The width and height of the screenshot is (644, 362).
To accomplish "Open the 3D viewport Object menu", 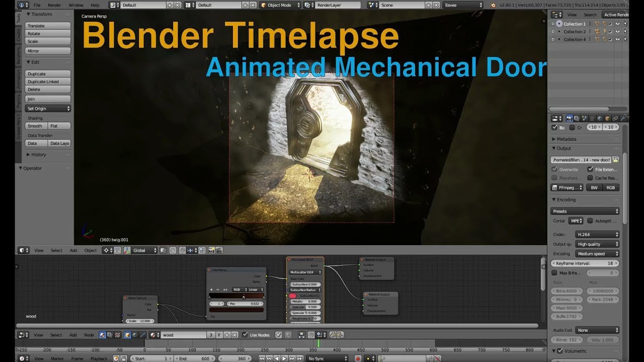I will (91, 250).
